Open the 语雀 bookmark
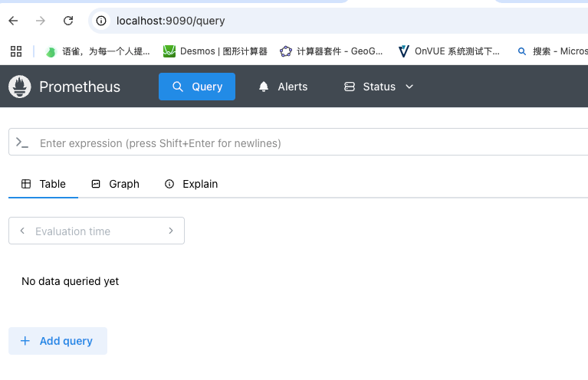This screenshot has width=588, height=380. point(97,51)
